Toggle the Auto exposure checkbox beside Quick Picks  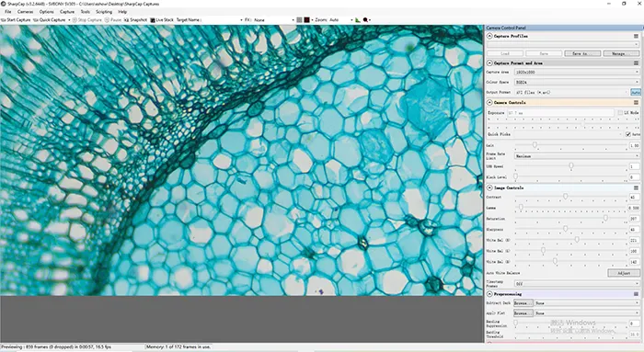(x=628, y=134)
